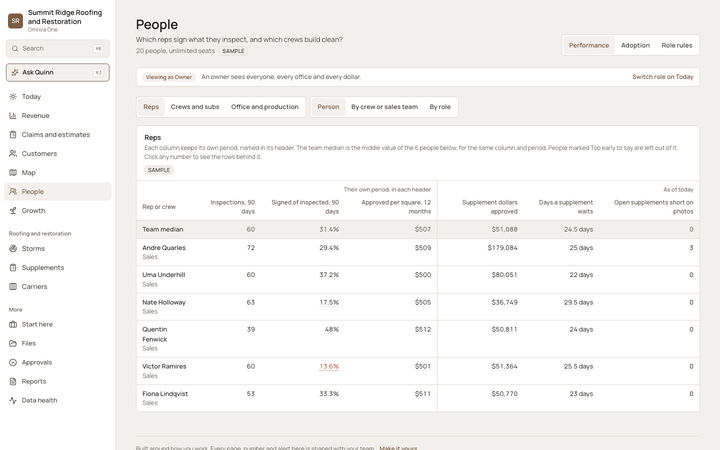
Task: Open the Today page
Action: click(x=57, y=96)
